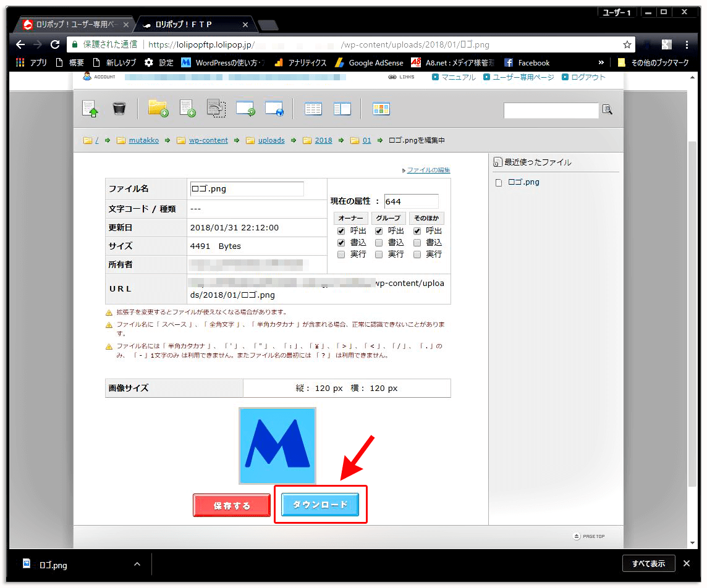The image size is (707, 588).
Task: Expand the bookmarks bar overflow chevron
Action: [601, 62]
